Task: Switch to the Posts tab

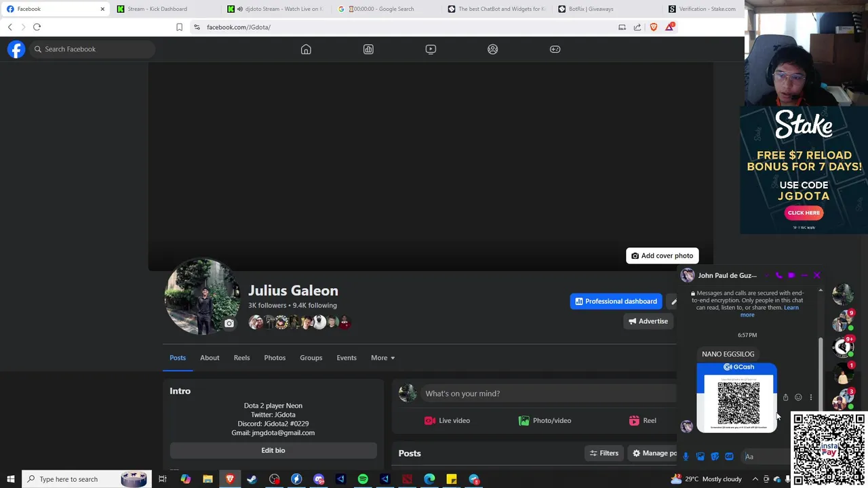Action: [178, 358]
